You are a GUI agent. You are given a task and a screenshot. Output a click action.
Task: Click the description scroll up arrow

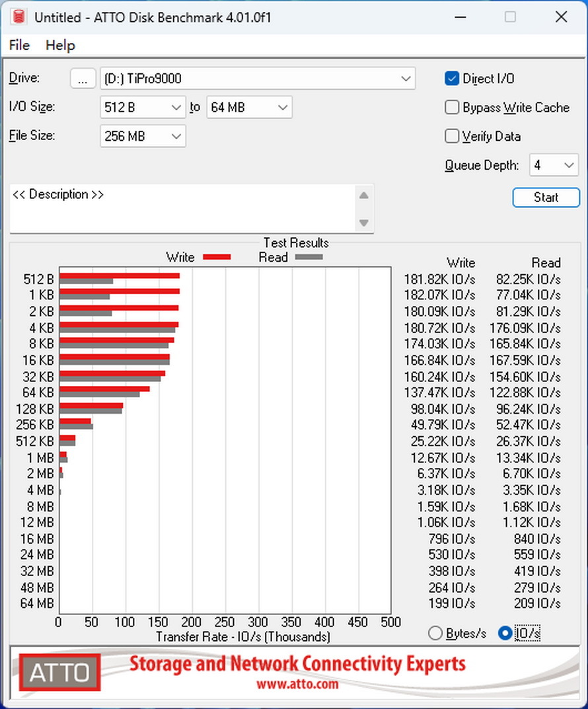pos(364,196)
